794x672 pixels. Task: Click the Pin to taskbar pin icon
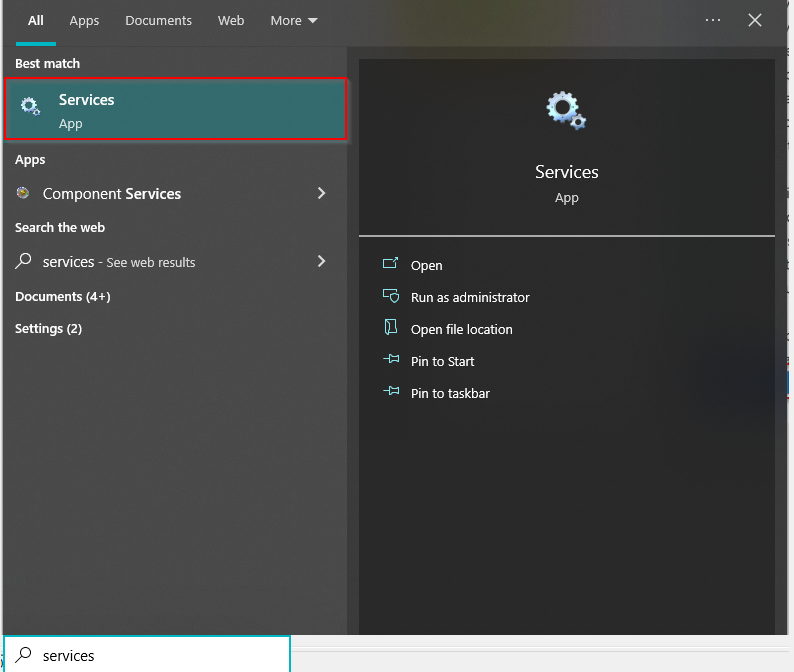click(390, 393)
